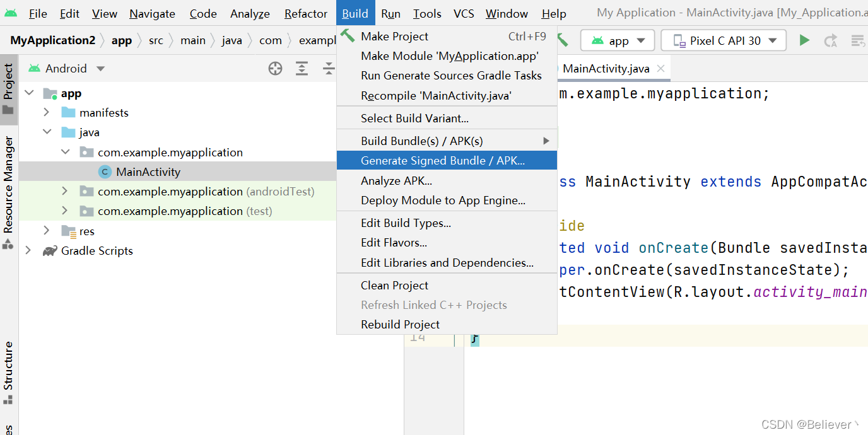The image size is (868, 435).
Task: Switch to the MainActivity.java editor tab
Action: click(606, 69)
